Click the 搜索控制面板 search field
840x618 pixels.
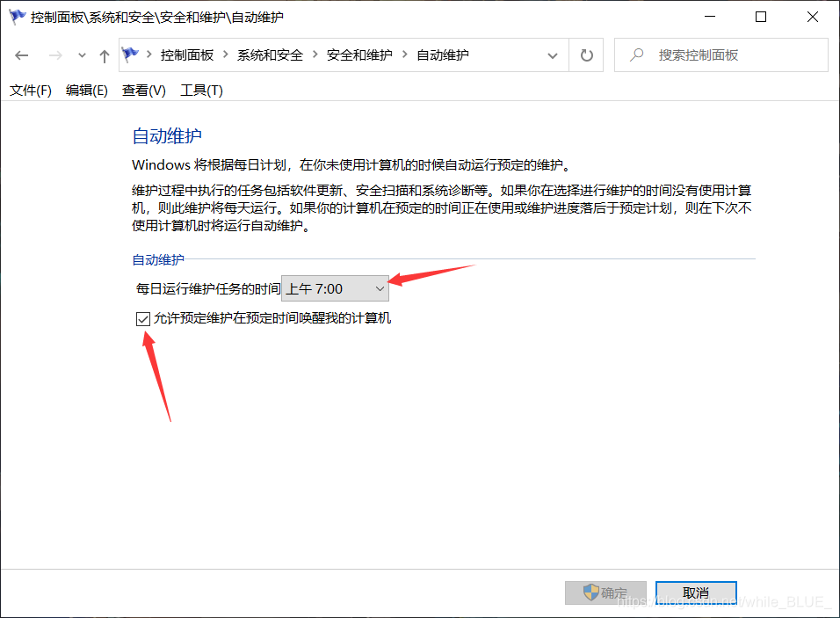pos(721,55)
